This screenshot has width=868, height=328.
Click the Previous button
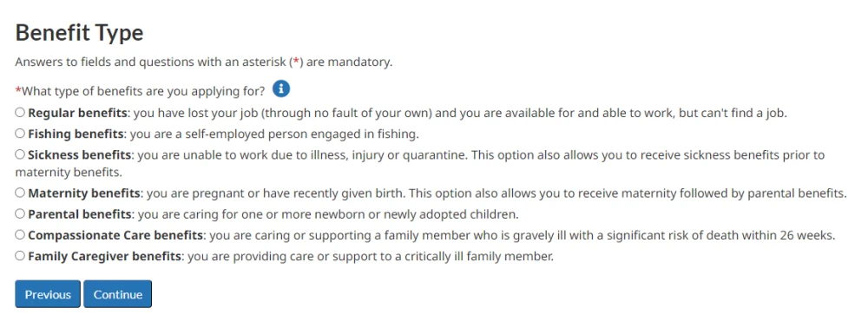pos(48,294)
